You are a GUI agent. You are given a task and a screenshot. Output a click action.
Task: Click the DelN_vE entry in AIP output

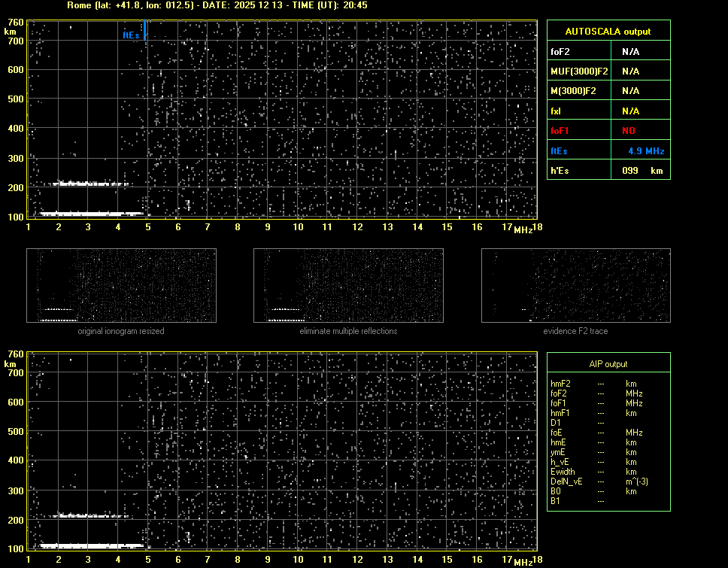[x=567, y=481]
